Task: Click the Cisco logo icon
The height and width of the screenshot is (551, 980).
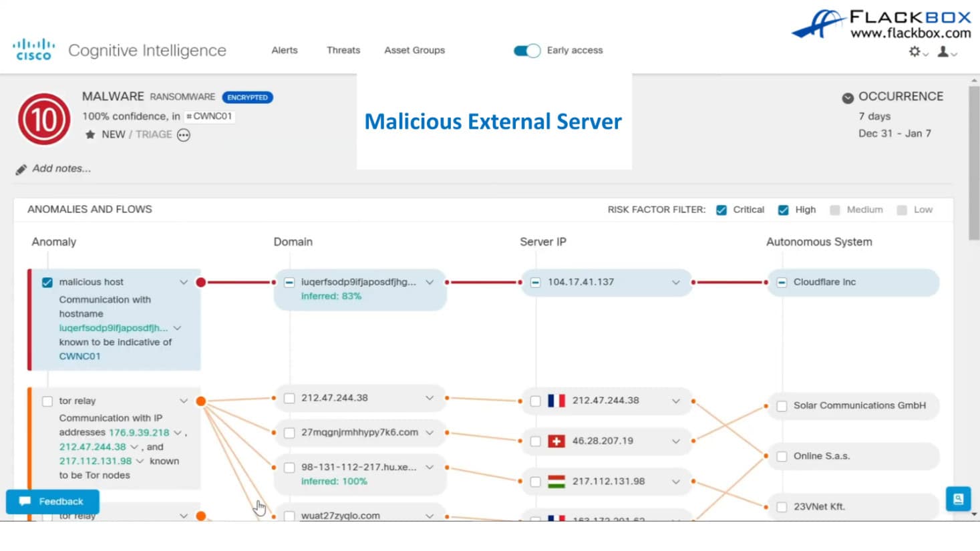Action: pos(33,50)
